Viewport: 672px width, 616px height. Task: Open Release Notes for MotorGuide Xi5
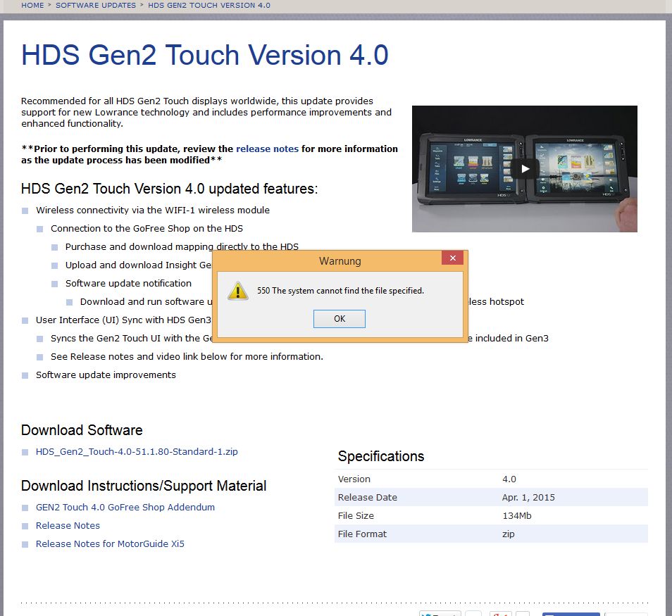[x=110, y=543]
